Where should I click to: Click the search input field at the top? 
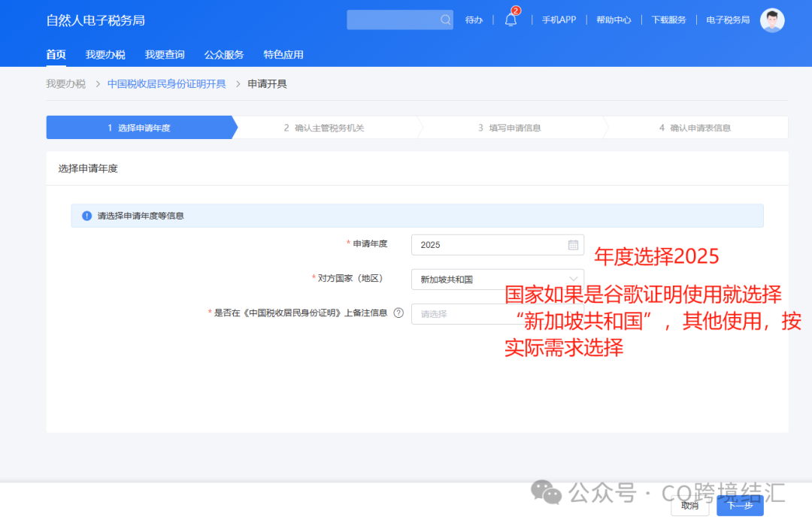point(395,19)
